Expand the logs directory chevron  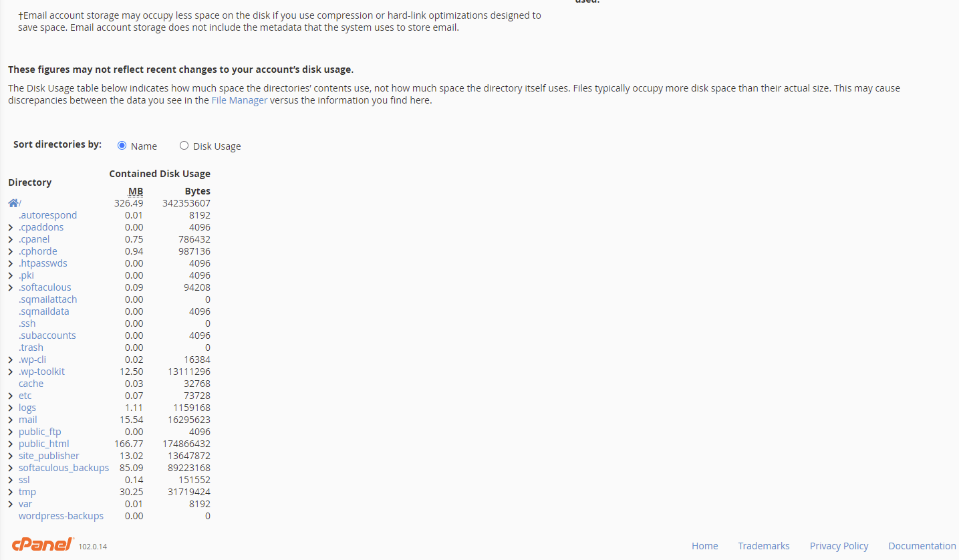coord(11,408)
